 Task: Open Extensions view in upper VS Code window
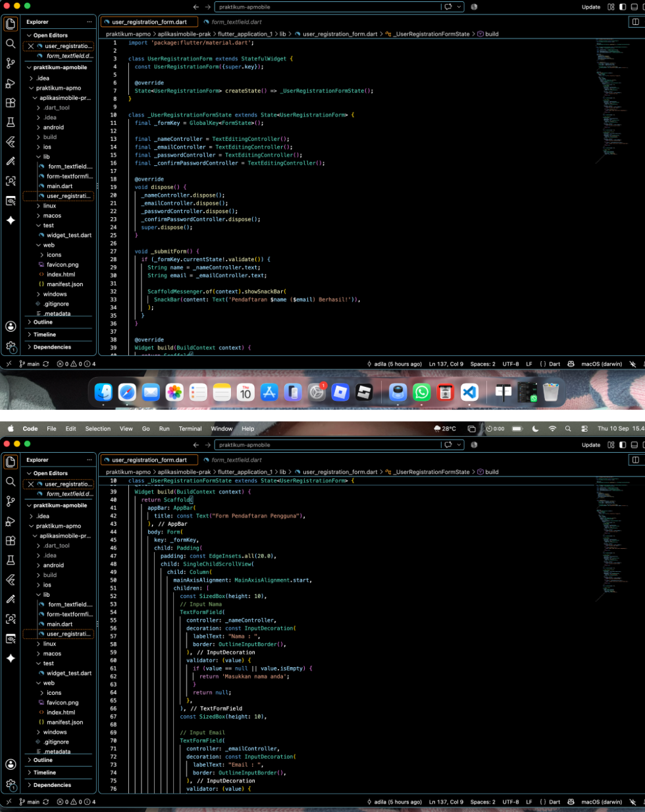click(x=11, y=103)
